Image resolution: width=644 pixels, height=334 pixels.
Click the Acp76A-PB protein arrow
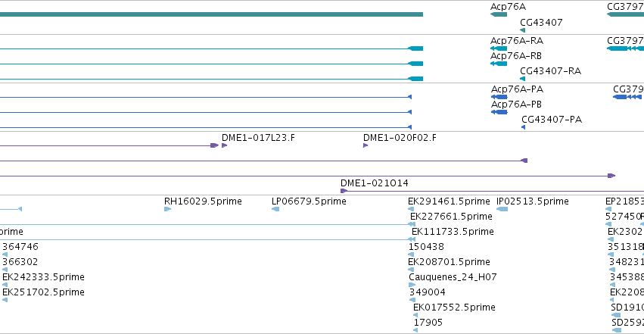(x=499, y=112)
